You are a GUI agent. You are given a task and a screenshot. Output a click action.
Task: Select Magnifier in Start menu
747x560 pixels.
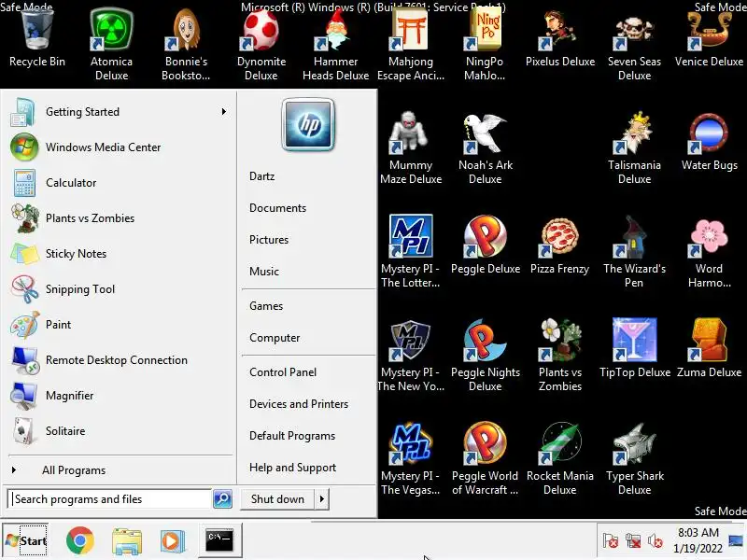tap(120, 396)
